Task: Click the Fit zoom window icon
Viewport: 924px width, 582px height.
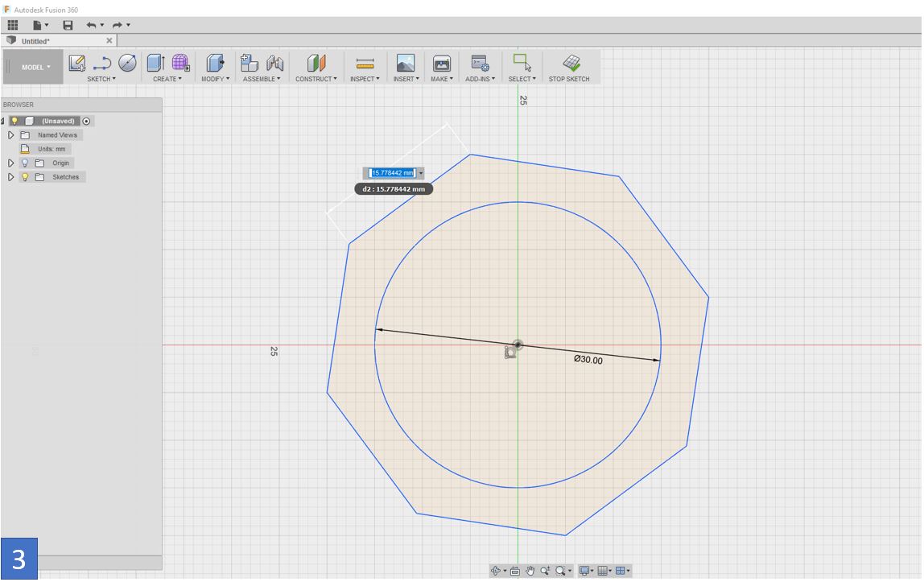Action: click(560, 570)
